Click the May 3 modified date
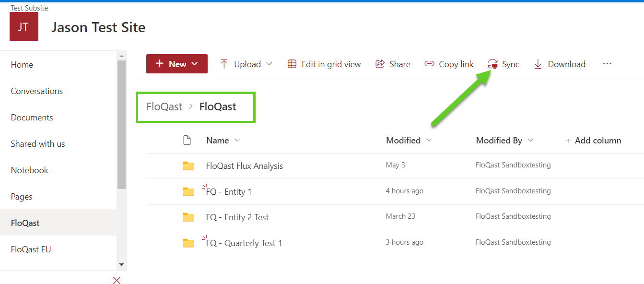 click(395, 165)
